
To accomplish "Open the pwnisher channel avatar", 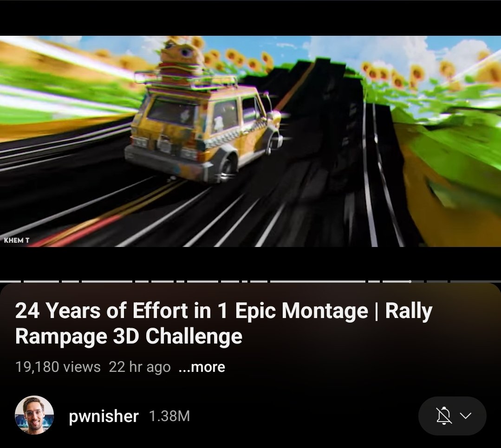I will 34,415.
